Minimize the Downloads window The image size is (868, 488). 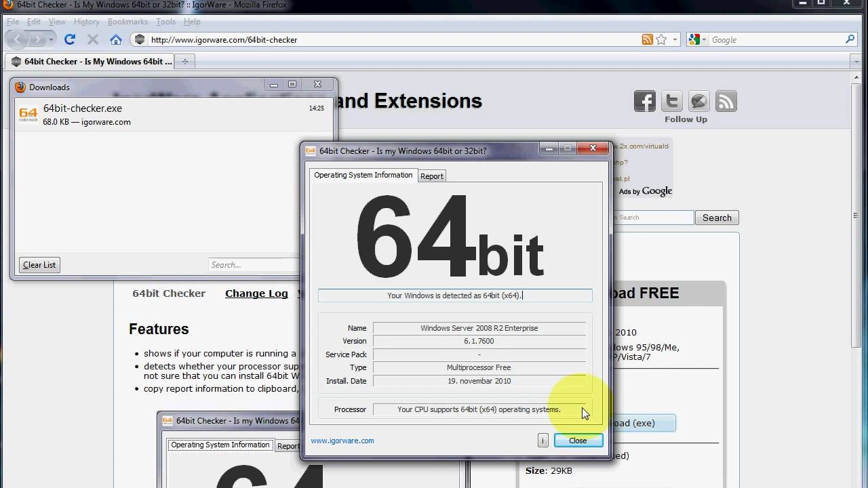[x=274, y=85]
